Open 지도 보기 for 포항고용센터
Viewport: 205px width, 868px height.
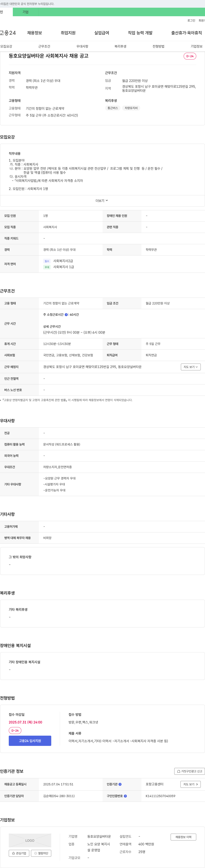tap(191, 784)
